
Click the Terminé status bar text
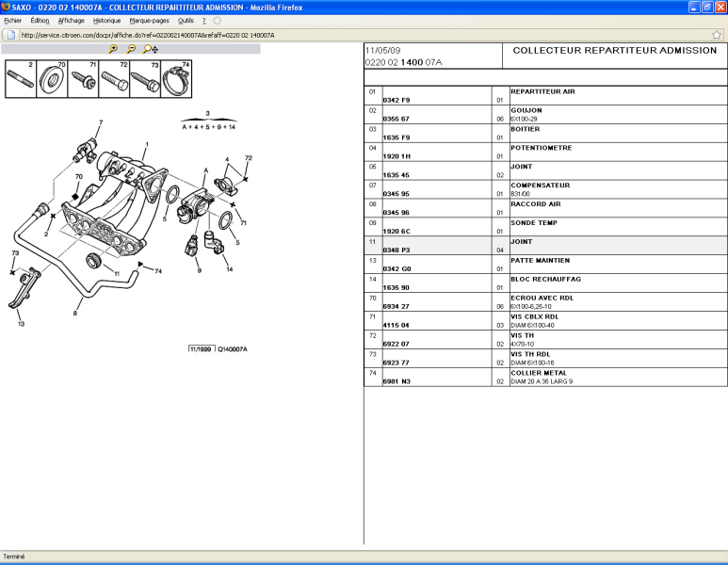[14, 557]
